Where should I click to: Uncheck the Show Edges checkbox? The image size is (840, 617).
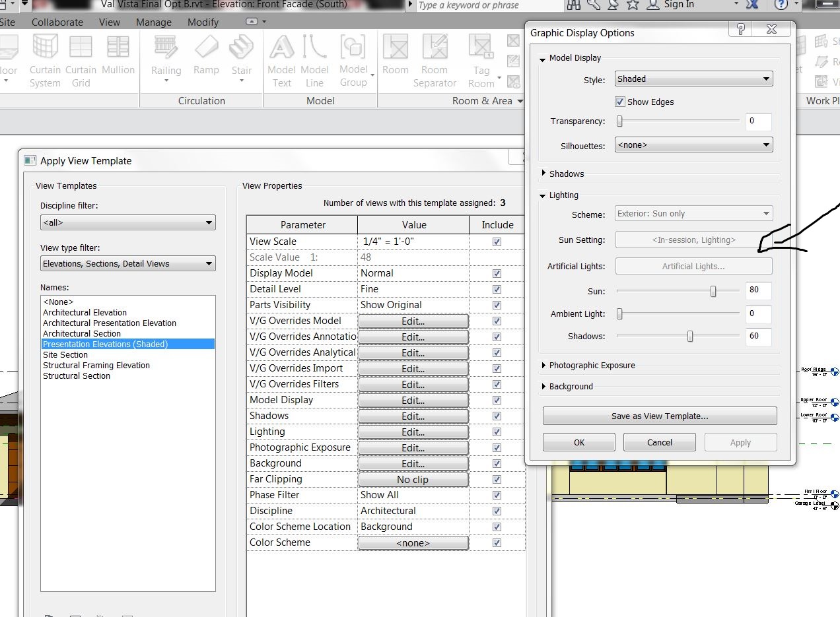tap(620, 102)
